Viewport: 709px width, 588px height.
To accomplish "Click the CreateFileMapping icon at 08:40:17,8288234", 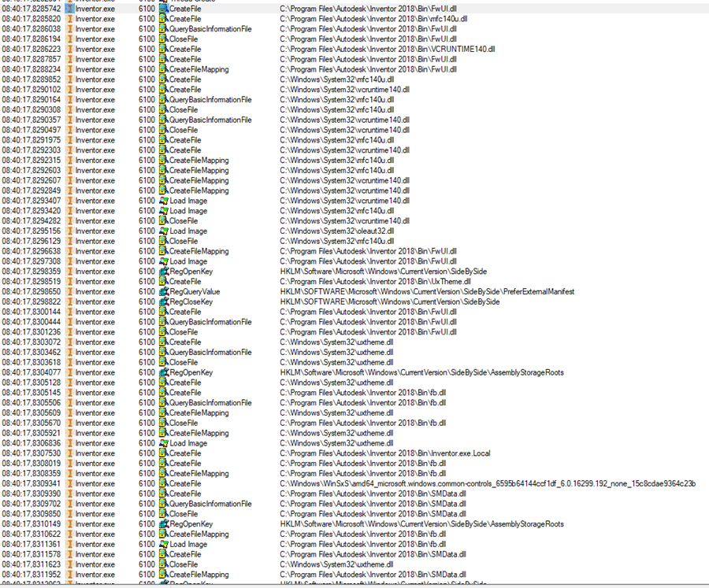I will 164,69.
